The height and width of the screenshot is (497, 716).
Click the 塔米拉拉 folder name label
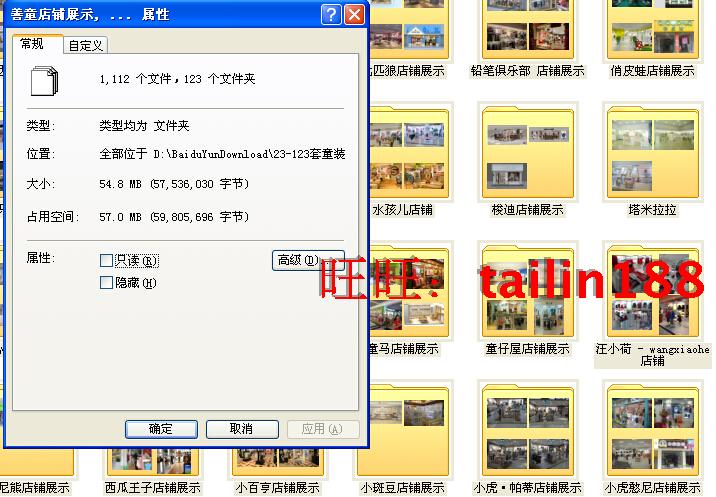pos(652,210)
